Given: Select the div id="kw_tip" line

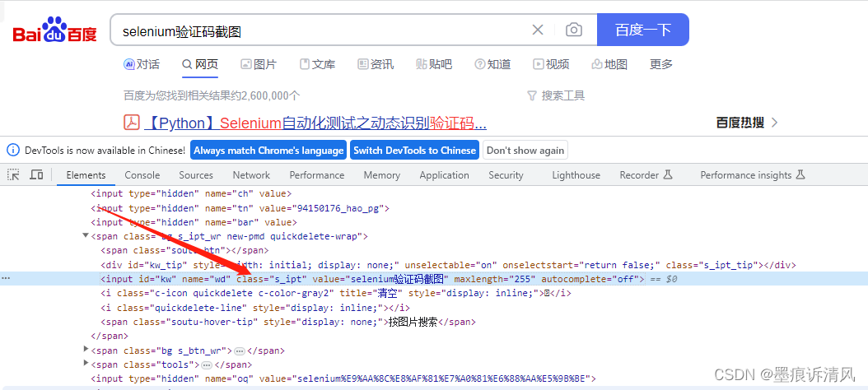Looking at the screenshot, I should (448, 265).
